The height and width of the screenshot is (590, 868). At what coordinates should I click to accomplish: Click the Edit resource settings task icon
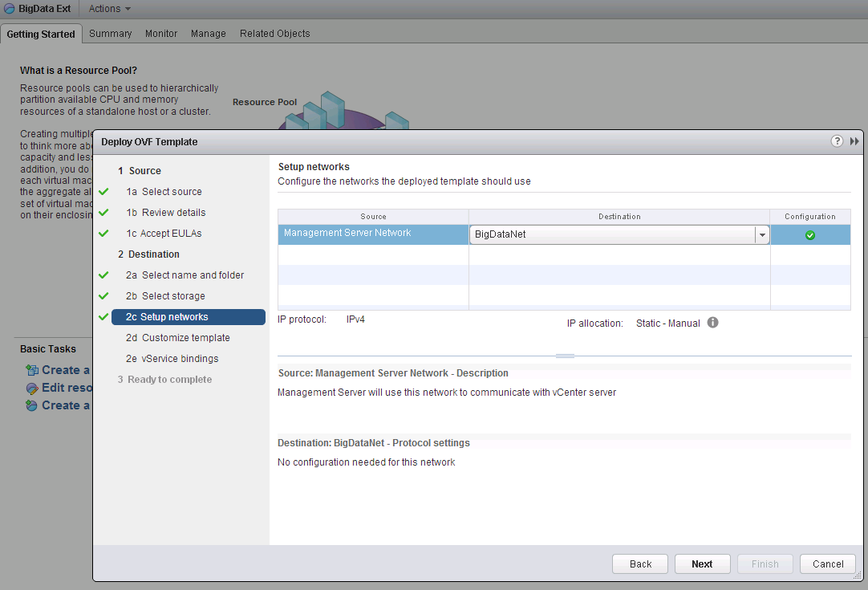pos(31,388)
